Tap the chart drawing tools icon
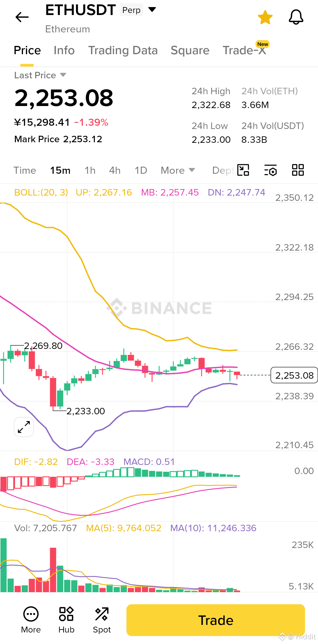Screen dimensions: 318x644 (x=243, y=170)
